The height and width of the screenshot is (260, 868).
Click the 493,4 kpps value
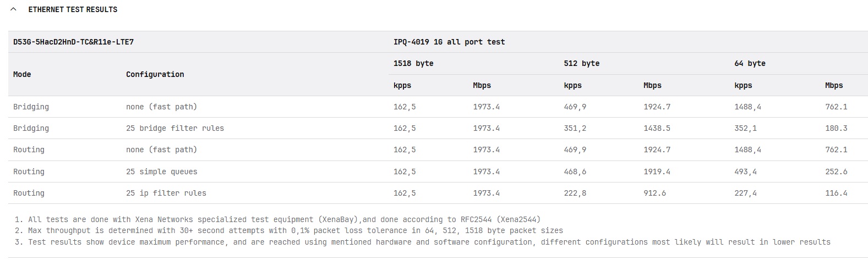tap(745, 172)
